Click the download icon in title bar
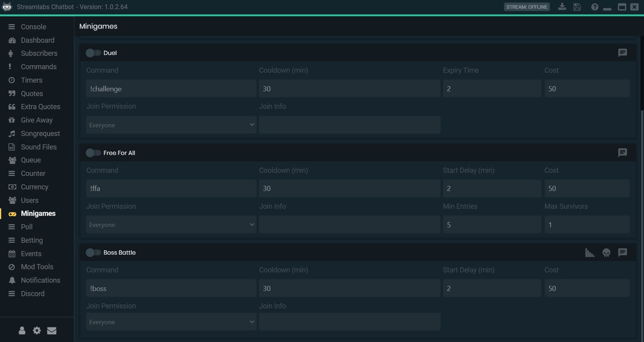644x342 pixels. [562, 7]
